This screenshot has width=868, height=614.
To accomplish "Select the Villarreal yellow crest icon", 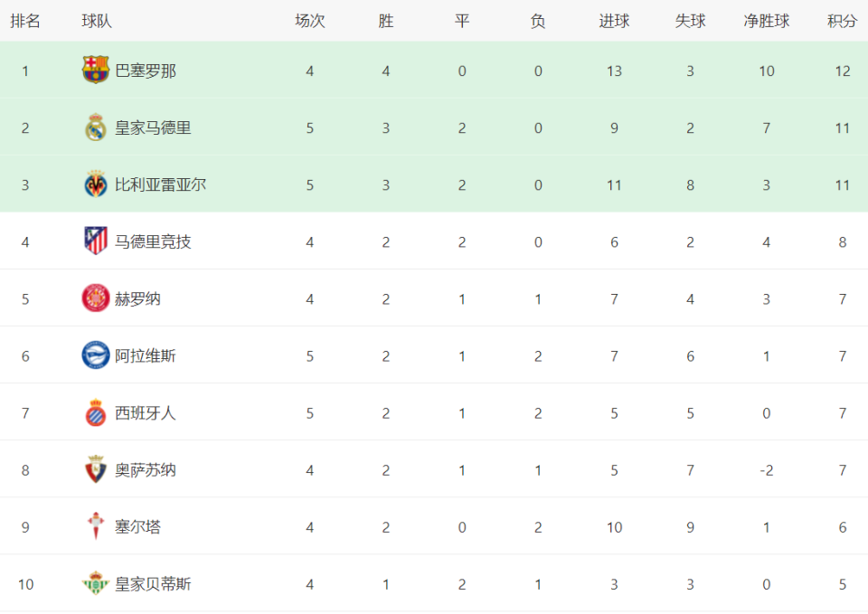I will (95, 184).
